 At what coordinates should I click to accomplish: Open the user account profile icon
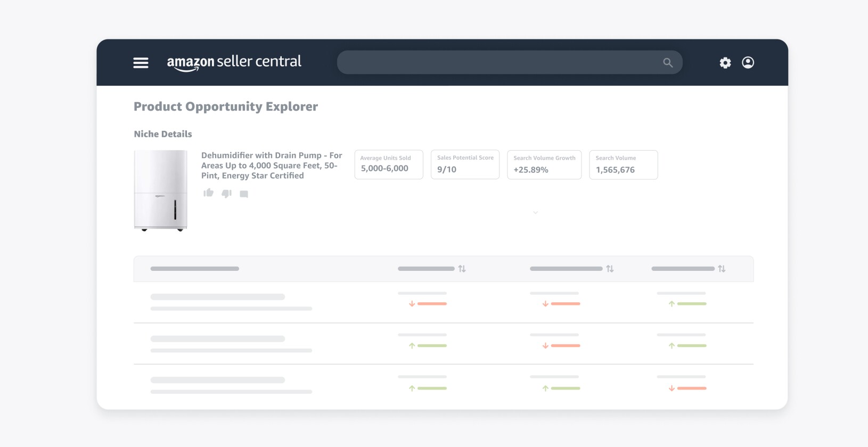tap(748, 63)
